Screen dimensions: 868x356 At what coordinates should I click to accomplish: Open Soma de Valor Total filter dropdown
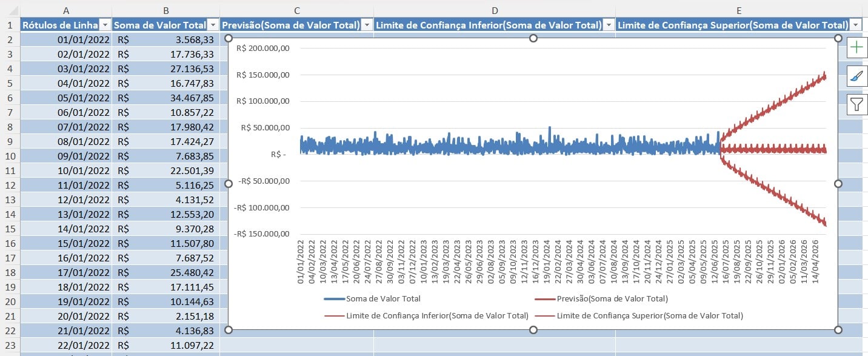click(x=212, y=25)
